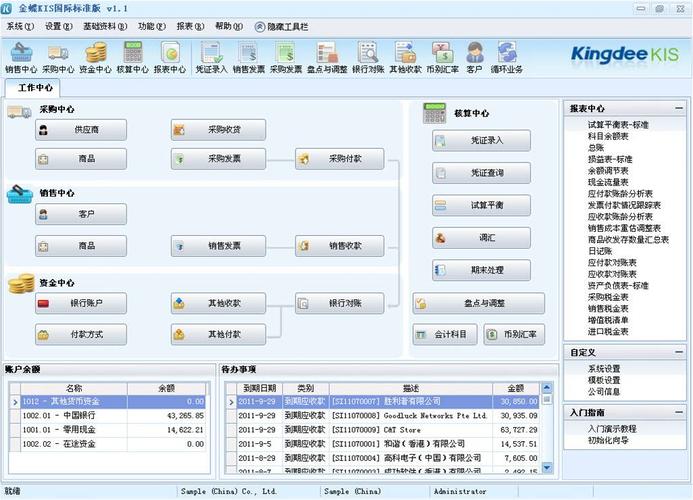Click 销售发票 toolbar icon
This screenshot has width=693, height=500.
pyautogui.click(x=248, y=57)
